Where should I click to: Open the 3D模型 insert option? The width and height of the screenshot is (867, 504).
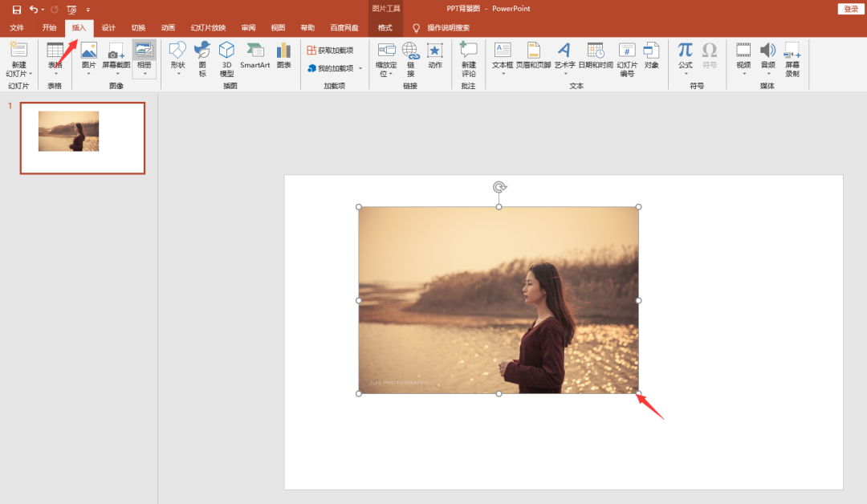(x=226, y=59)
